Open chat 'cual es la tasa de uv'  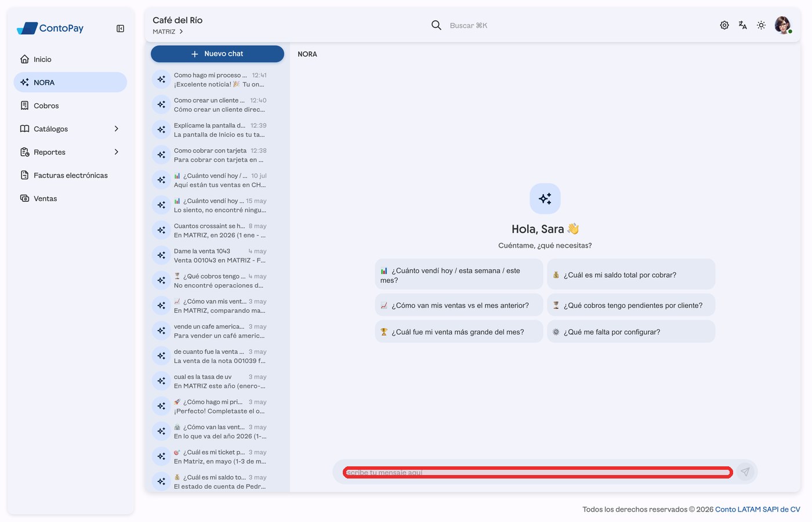point(217,381)
